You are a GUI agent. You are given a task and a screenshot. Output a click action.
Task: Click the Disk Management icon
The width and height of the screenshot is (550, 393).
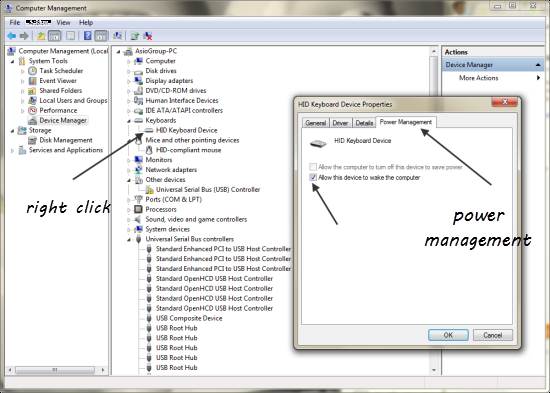tap(32, 140)
